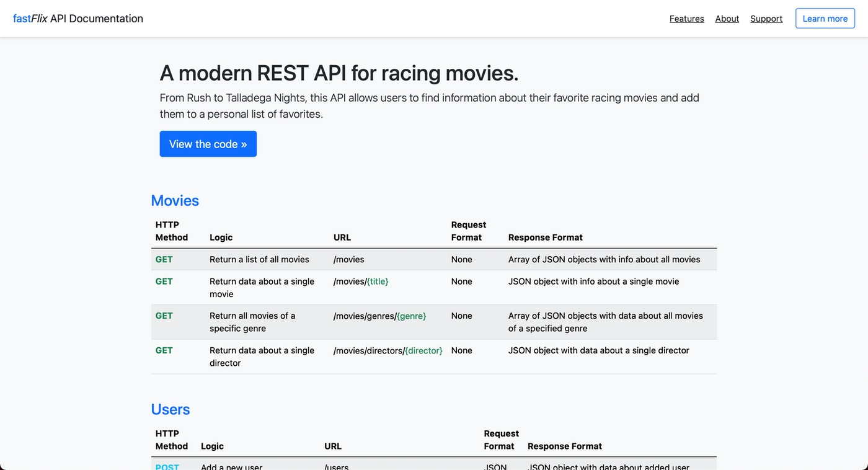Image resolution: width=868 pixels, height=470 pixels.
Task: Click GET in the single director row
Action: (x=164, y=351)
